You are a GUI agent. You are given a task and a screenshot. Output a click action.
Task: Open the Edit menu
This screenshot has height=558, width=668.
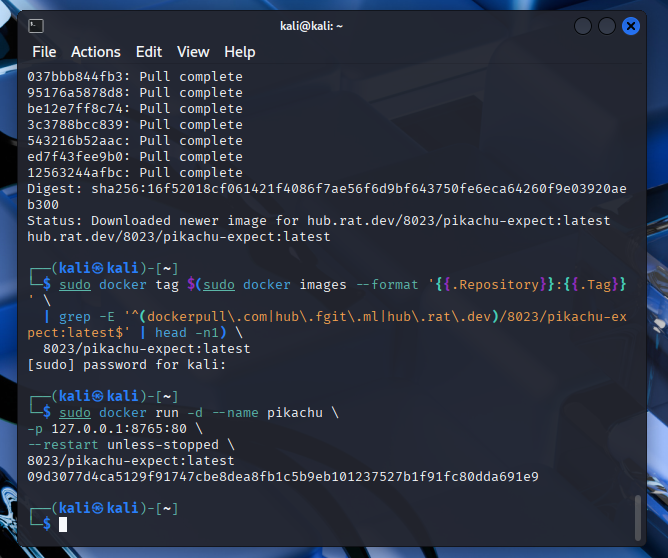pos(149,52)
